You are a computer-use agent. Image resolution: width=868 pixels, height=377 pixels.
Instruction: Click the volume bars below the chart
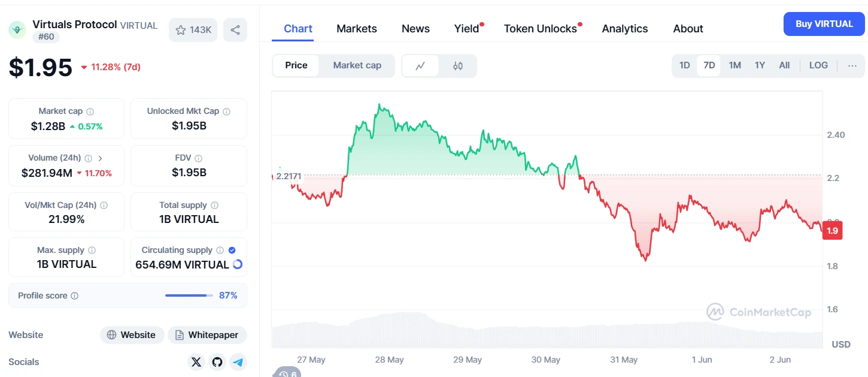[547, 330]
